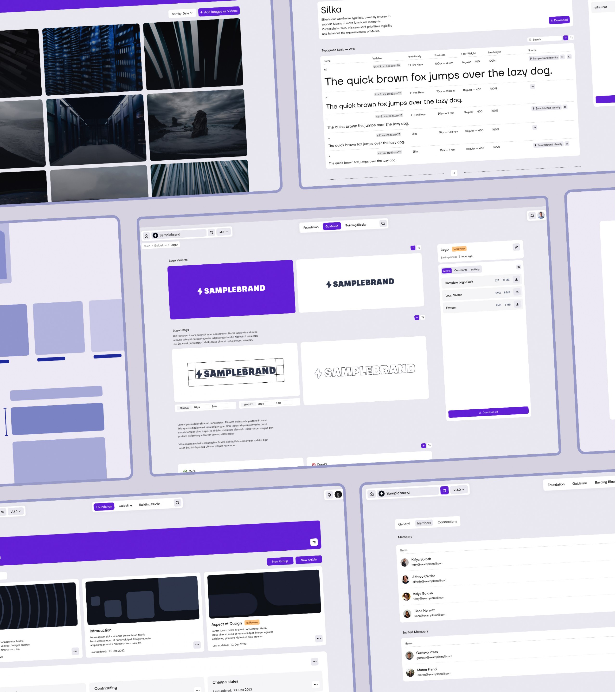The width and height of the screenshot is (616, 692).
Task: Expand v1.1.0 version dropdown in Members window
Action: tap(459, 490)
